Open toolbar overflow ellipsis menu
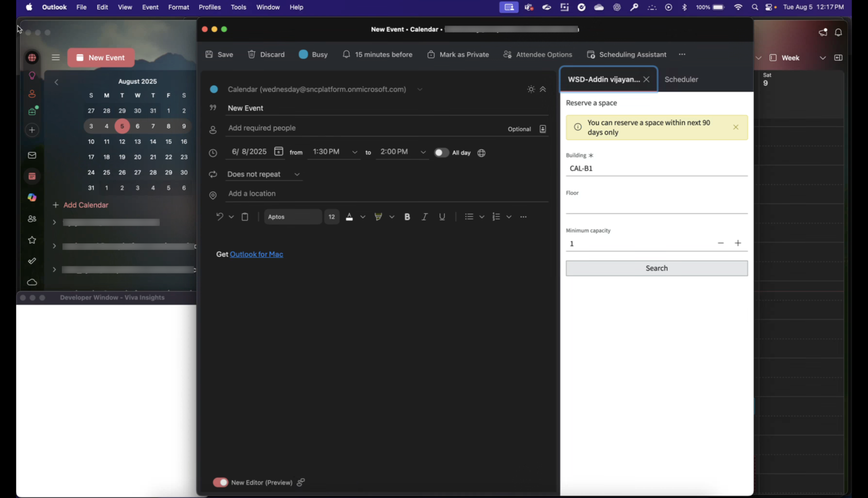Screen dimensions: 868x498 pyautogui.click(x=682, y=55)
